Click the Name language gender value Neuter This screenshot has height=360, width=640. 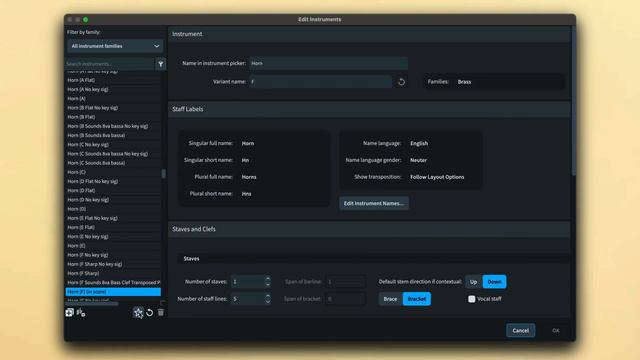[x=418, y=160]
